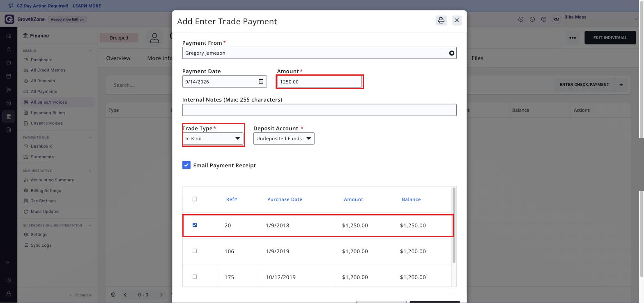Open the Finance bank icon in rail

[x=9, y=116]
